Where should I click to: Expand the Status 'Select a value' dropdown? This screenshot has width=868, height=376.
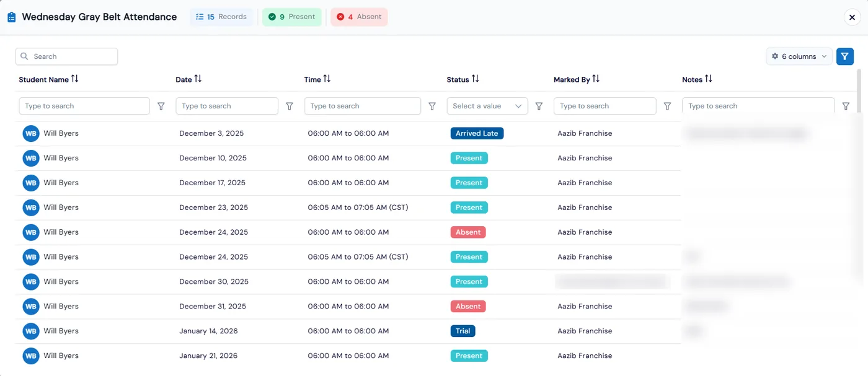(x=487, y=106)
